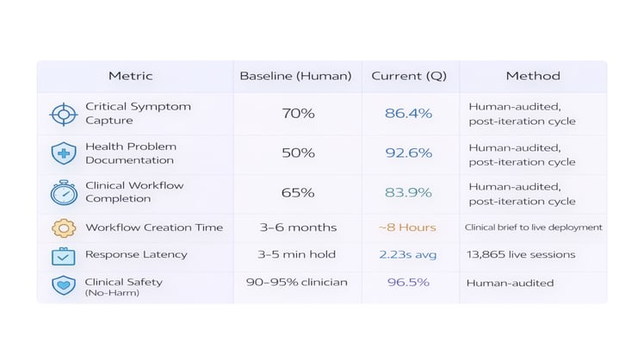
Task: Click the 3–6 months baseline cell
Action: [x=297, y=228]
